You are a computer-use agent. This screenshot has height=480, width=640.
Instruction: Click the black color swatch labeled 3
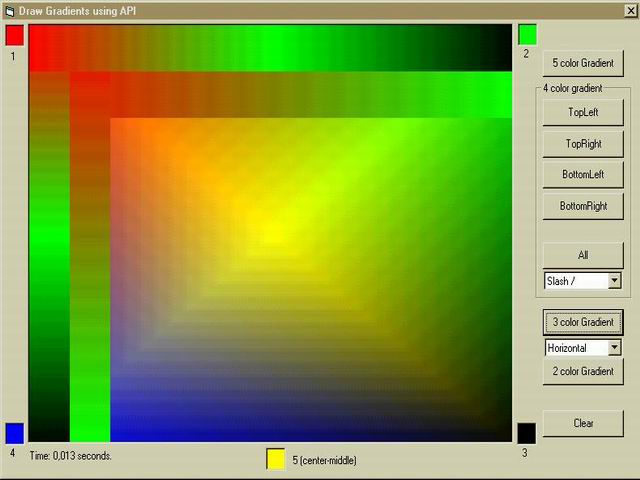tap(527, 433)
